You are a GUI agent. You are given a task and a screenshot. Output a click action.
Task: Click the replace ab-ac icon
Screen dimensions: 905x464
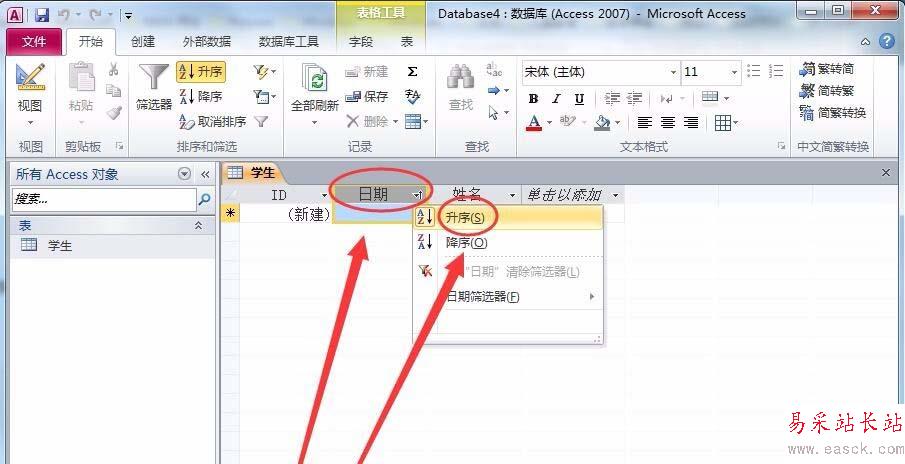click(x=495, y=70)
